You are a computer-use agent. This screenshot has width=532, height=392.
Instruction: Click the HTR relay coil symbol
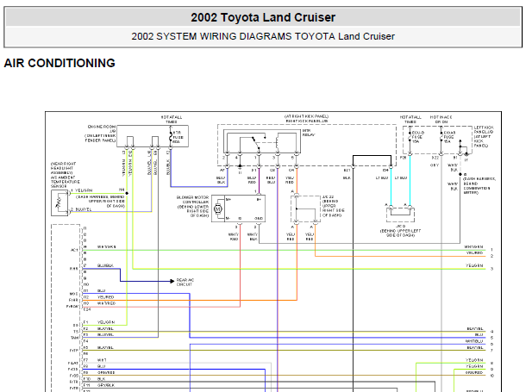(x=278, y=143)
